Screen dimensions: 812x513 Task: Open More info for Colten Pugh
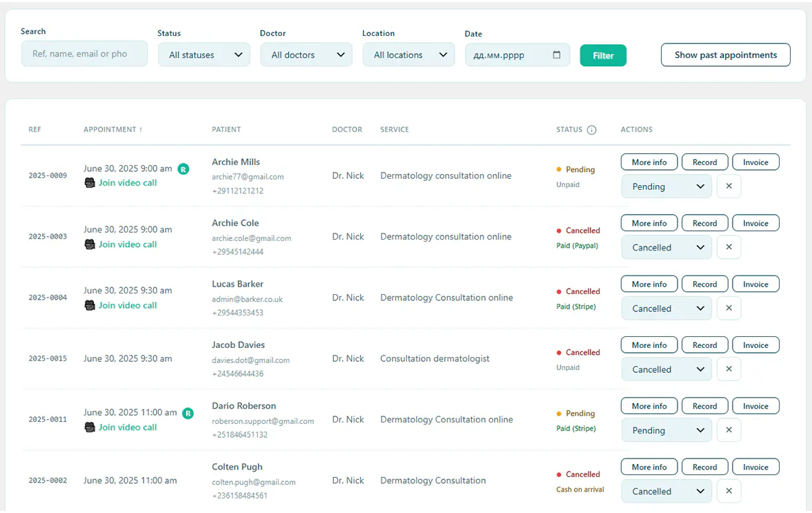pos(649,467)
